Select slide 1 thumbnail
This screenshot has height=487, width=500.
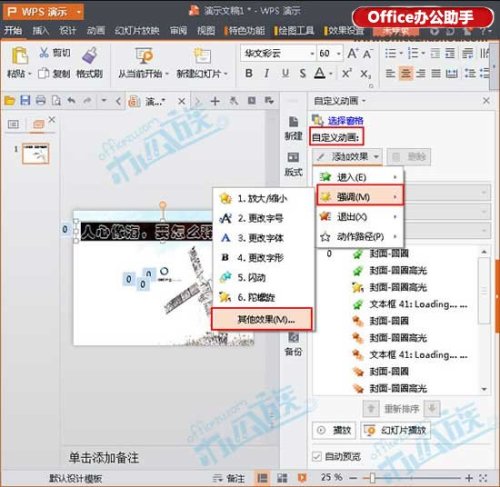(36, 154)
